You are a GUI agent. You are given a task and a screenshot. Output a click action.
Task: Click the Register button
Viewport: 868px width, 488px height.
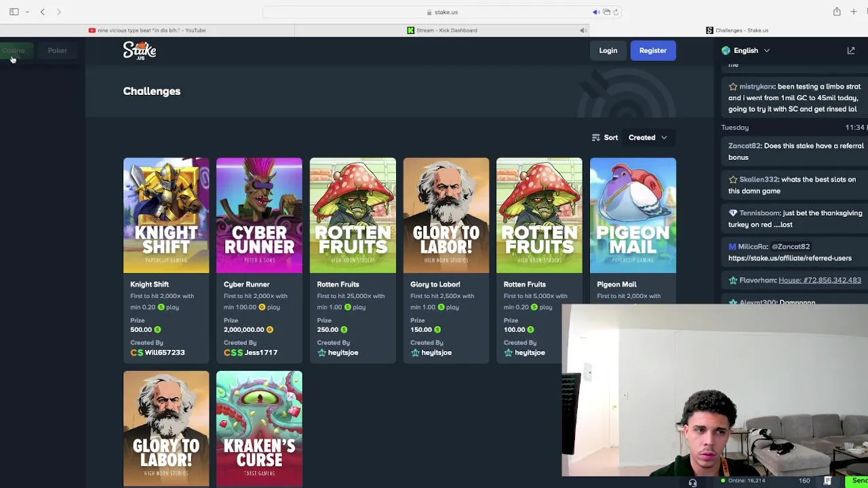(x=653, y=50)
